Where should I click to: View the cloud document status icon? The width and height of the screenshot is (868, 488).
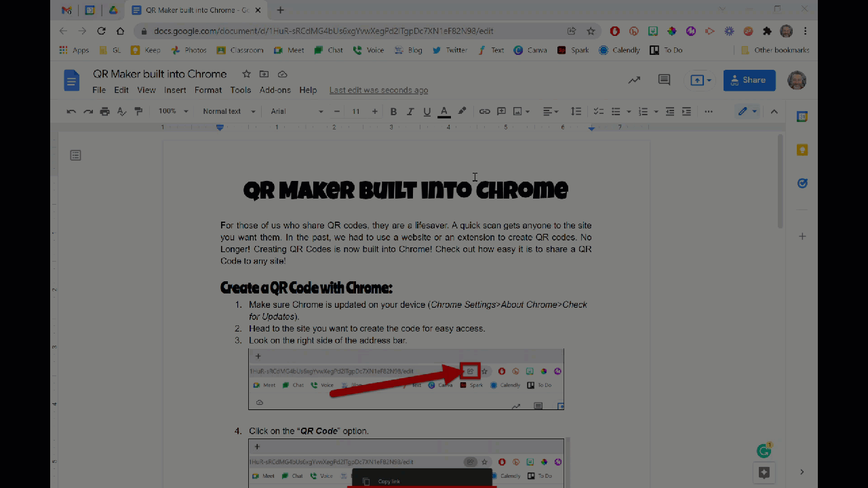point(283,74)
